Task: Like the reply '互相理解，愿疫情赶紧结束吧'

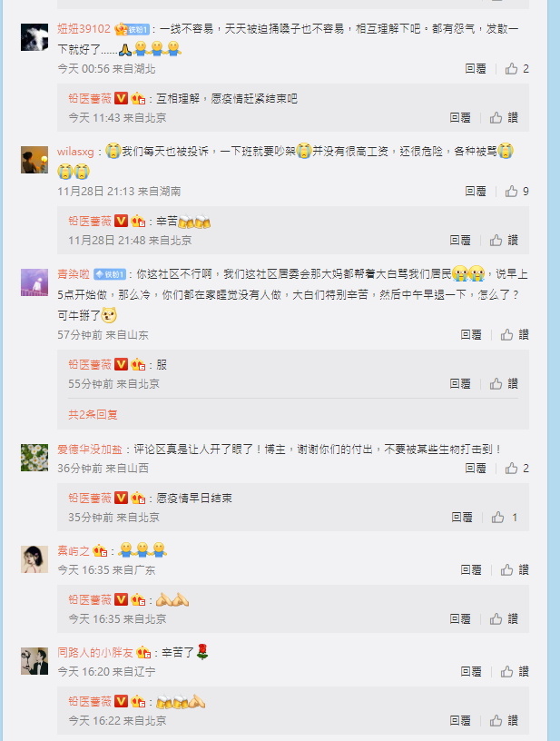Action: (504, 118)
